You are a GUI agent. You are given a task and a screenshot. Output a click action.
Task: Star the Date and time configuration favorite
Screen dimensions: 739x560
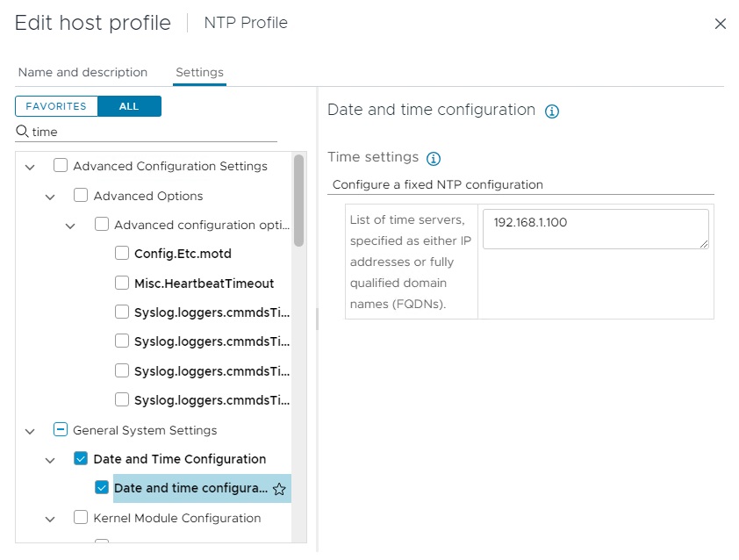(x=279, y=489)
